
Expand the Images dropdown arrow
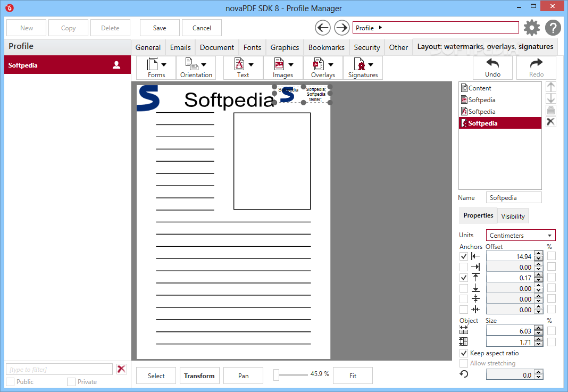click(291, 65)
